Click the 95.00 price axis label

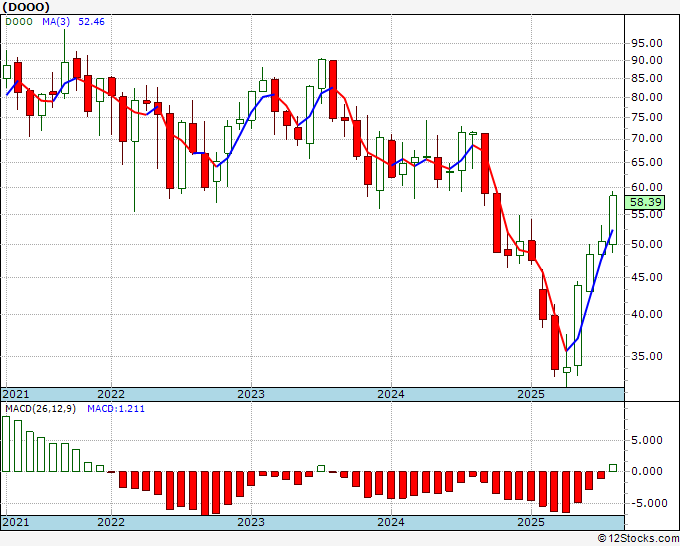tap(647, 43)
